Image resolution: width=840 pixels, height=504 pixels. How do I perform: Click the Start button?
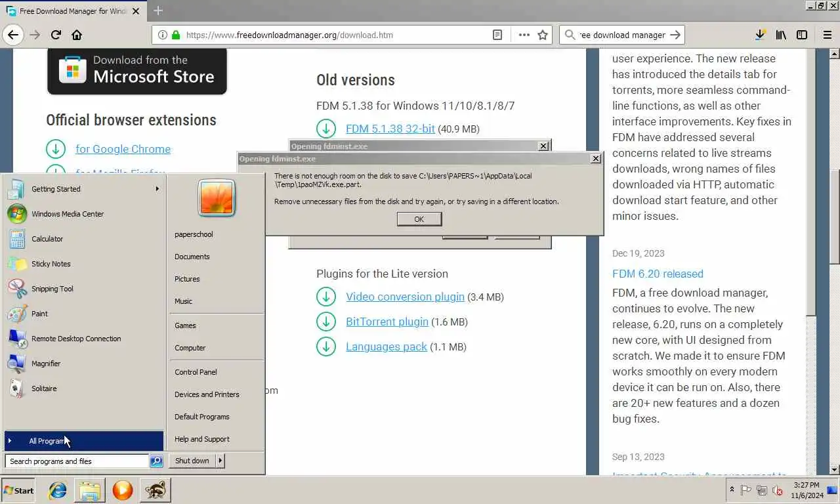click(18, 490)
